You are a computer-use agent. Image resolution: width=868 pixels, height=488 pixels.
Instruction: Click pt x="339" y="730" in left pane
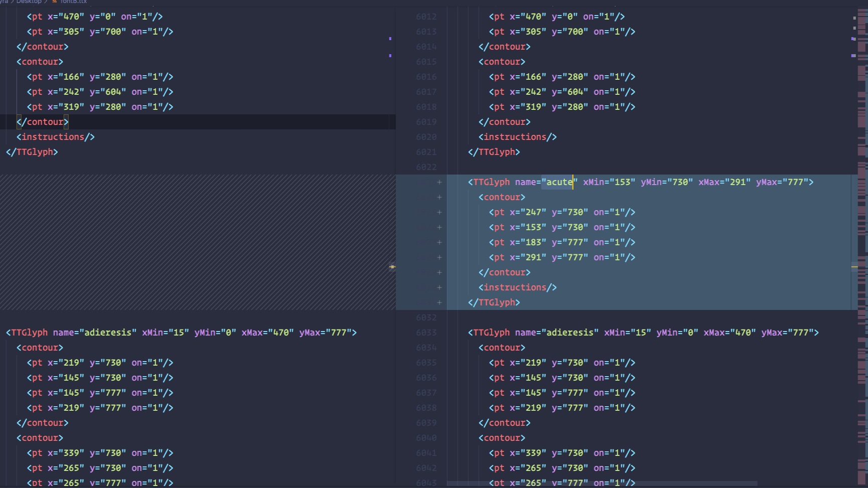point(100,453)
